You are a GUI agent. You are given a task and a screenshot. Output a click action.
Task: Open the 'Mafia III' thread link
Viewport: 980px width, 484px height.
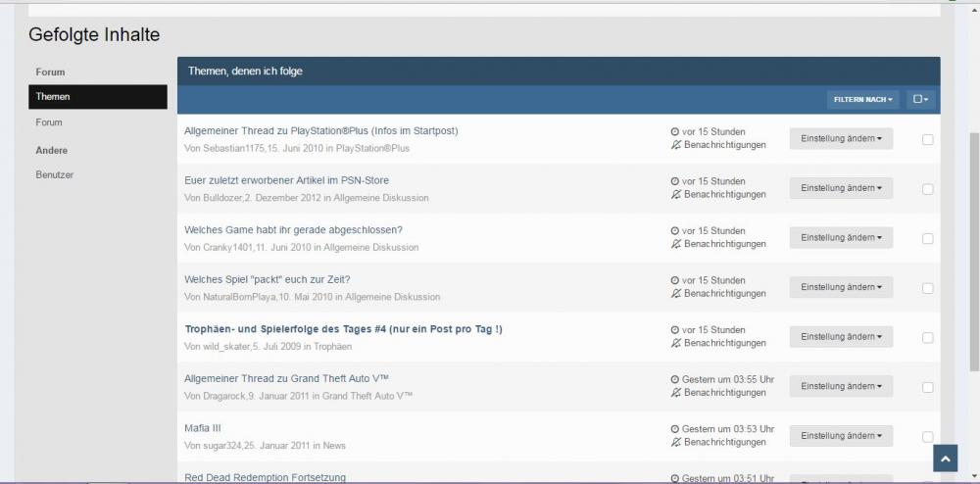coord(204,428)
